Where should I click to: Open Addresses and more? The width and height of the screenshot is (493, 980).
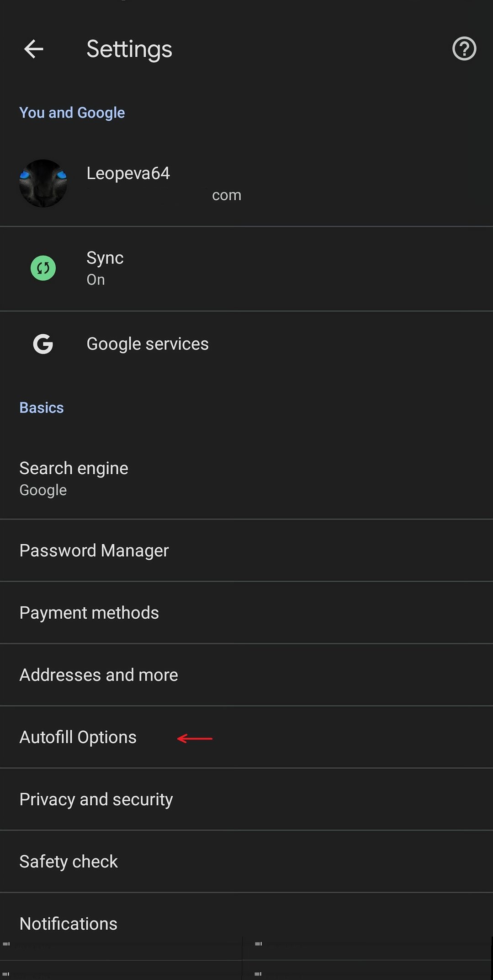99,675
